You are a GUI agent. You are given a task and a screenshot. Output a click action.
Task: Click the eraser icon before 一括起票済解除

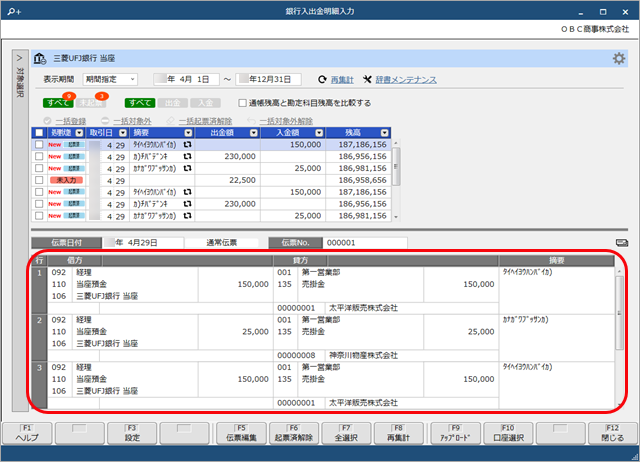pyautogui.click(x=171, y=121)
